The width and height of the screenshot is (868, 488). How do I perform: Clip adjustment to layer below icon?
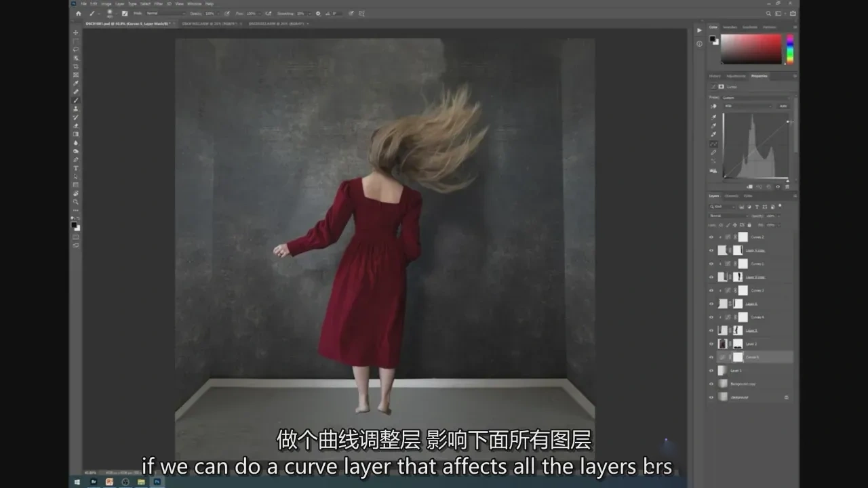tap(749, 186)
